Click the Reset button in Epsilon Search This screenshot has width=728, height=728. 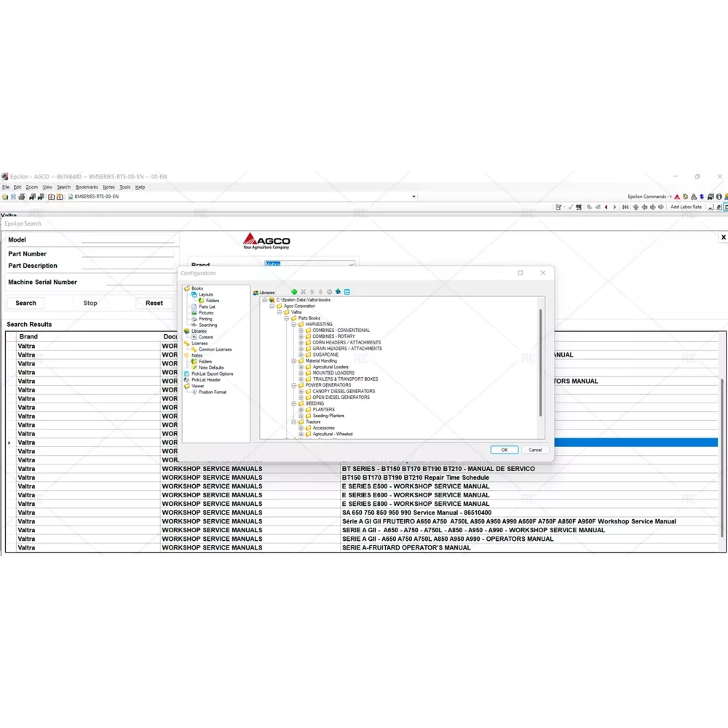tap(154, 303)
